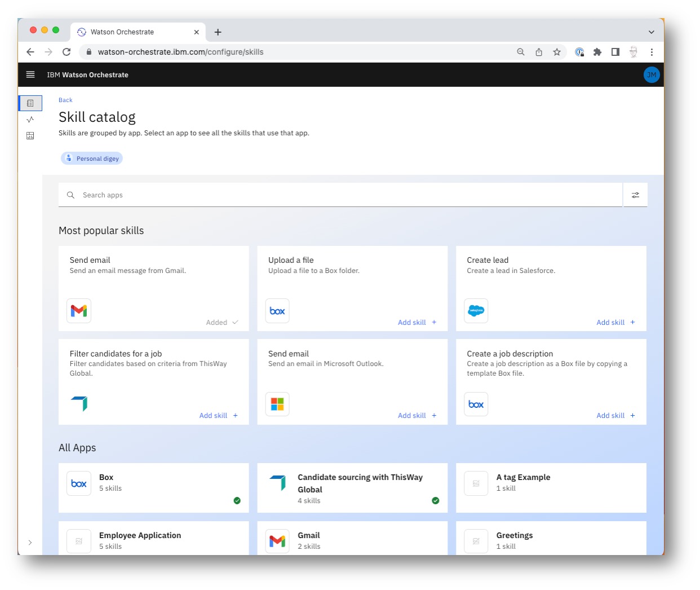
Task: Toggle the browser side panel
Action: [x=615, y=52]
